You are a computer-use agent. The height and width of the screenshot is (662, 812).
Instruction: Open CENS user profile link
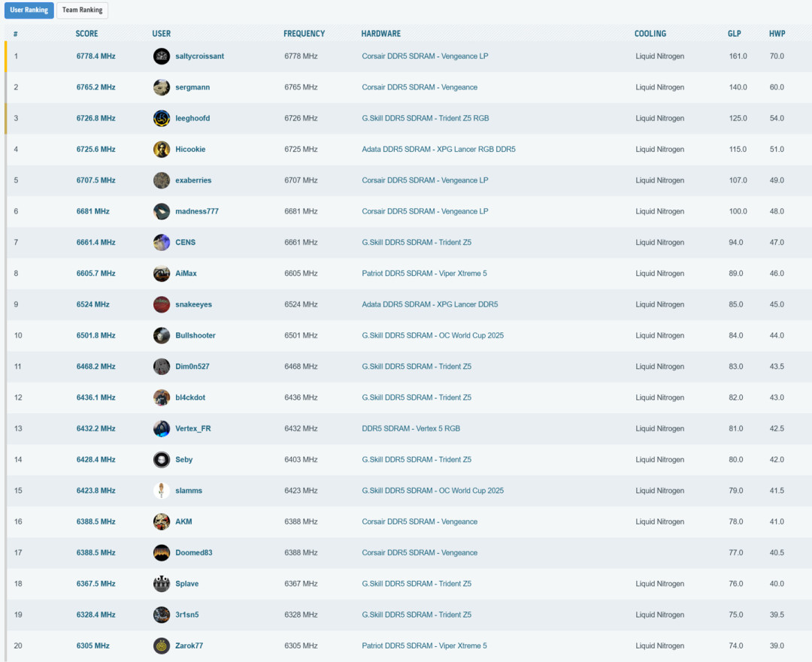point(186,243)
